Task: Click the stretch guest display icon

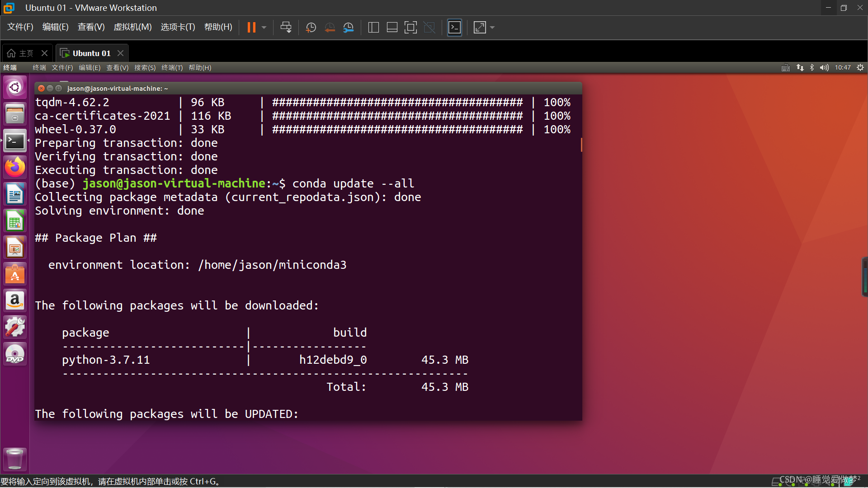Action: point(480,28)
